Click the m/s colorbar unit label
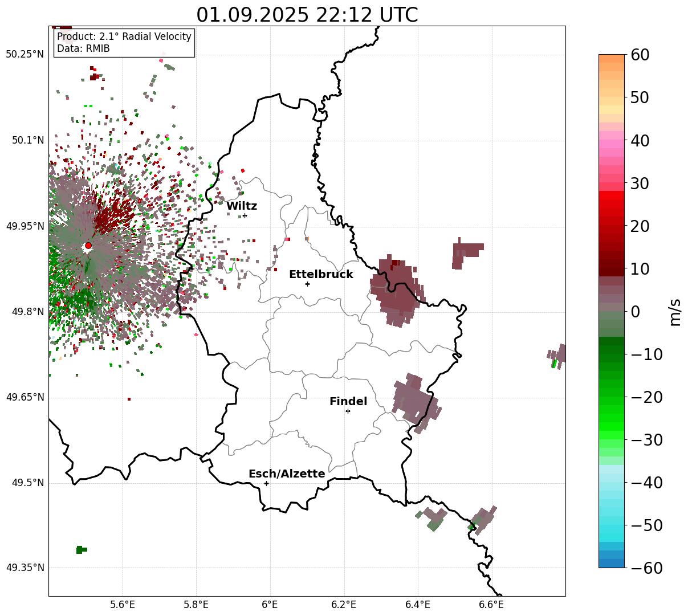 675,311
